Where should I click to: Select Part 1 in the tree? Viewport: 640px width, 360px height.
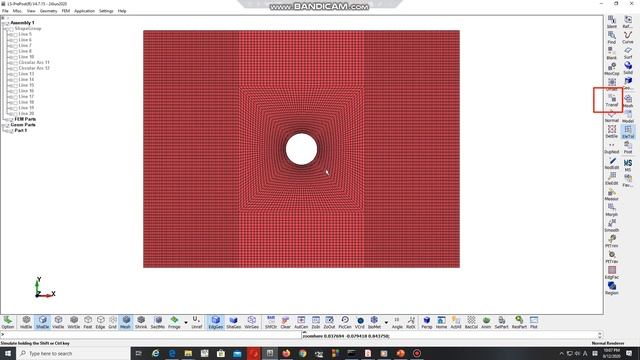click(21, 131)
